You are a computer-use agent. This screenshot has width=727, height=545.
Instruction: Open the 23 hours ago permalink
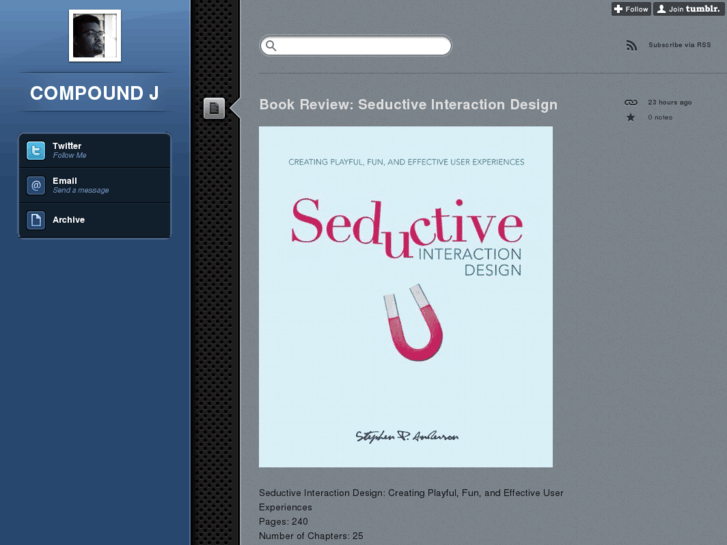coord(670,102)
